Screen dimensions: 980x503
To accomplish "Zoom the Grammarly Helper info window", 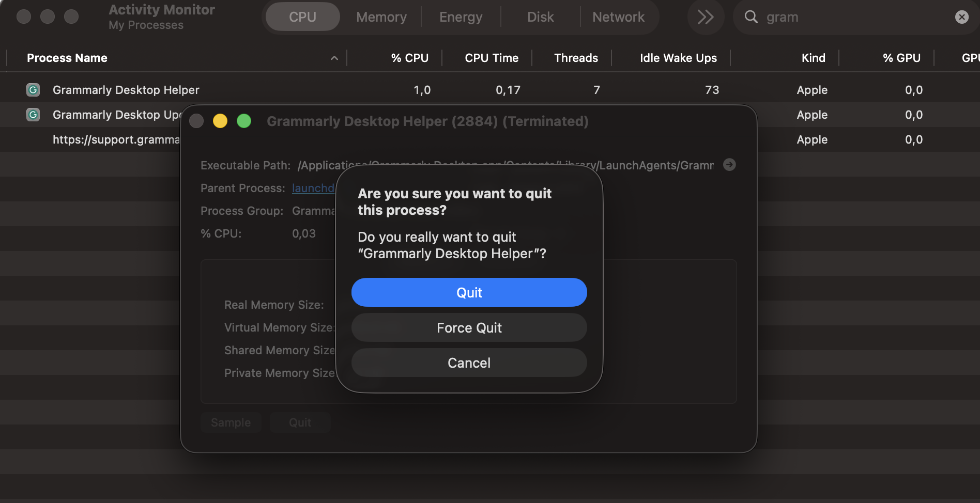I will [244, 121].
